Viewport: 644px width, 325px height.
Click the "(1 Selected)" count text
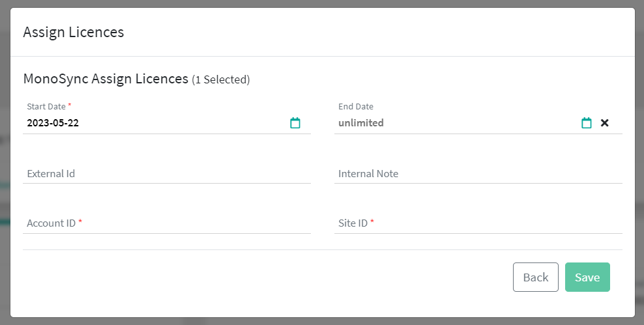221,80
